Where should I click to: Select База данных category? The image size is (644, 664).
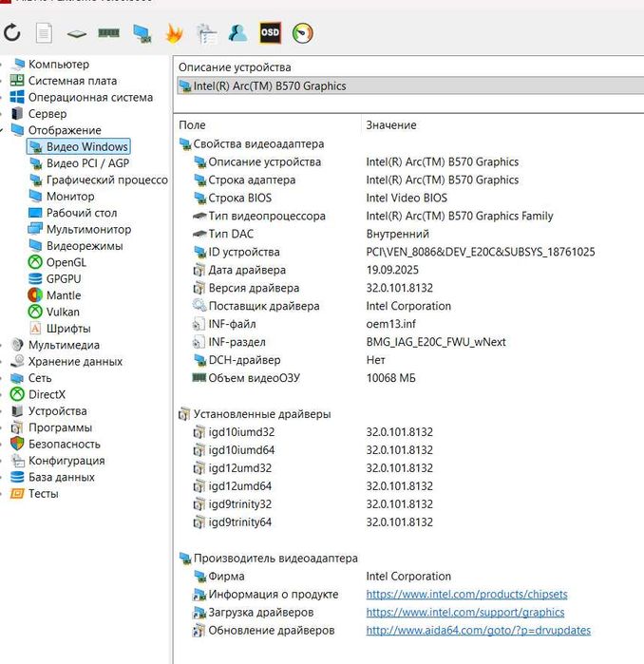62,477
